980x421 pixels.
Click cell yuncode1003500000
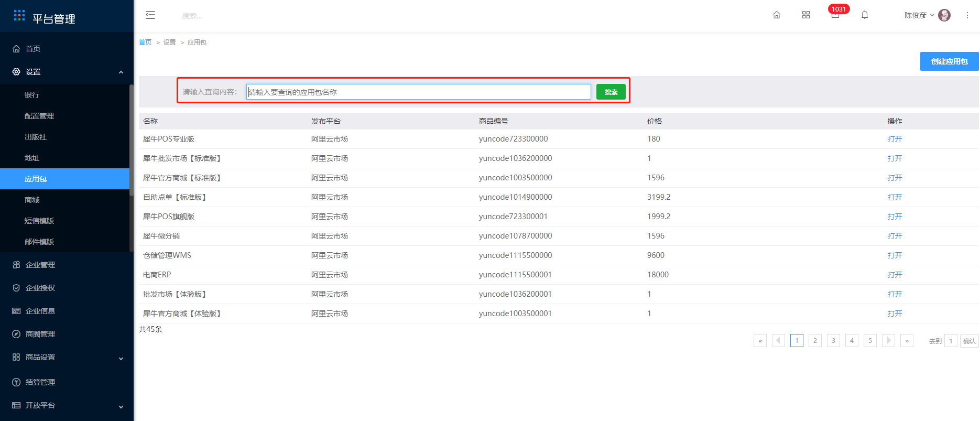[x=515, y=178]
